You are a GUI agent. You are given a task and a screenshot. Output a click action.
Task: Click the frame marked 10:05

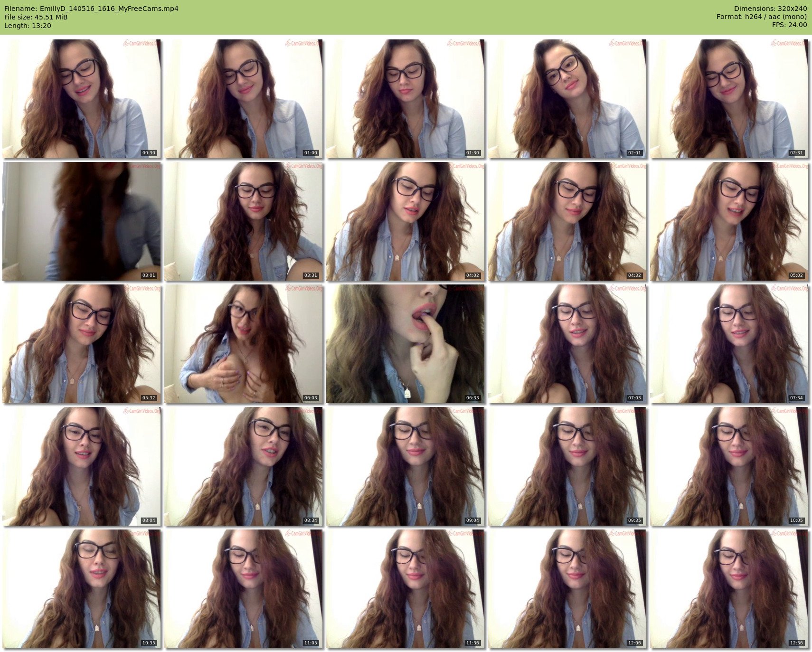729,466
